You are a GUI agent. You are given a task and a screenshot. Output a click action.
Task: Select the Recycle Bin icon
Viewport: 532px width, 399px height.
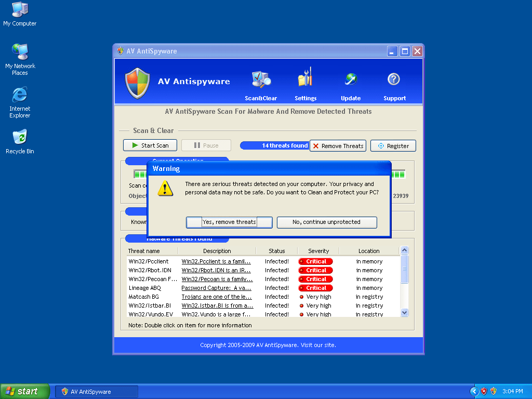click(20, 138)
